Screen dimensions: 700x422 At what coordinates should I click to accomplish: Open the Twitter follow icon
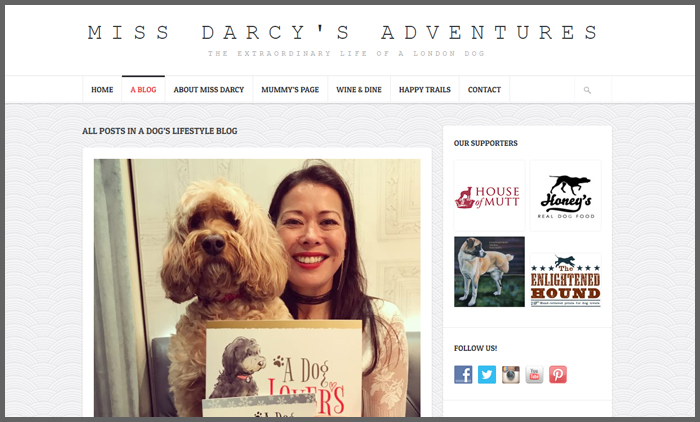tap(487, 374)
